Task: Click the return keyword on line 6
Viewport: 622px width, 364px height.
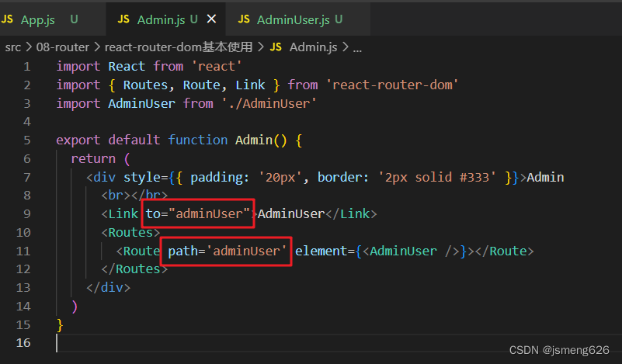Action: 93,158
